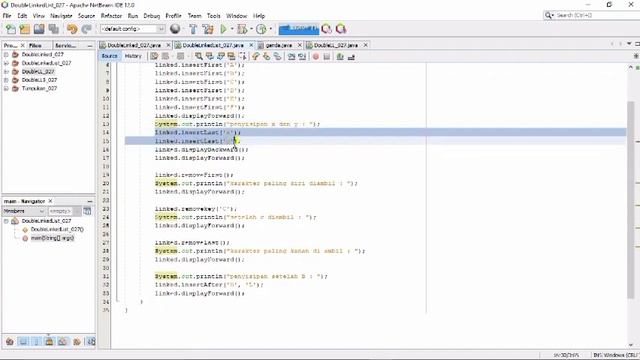The height and width of the screenshot is (360, 640).
Task: Select the DoubleLL3_027 project in tree
Action: (39, 80)
